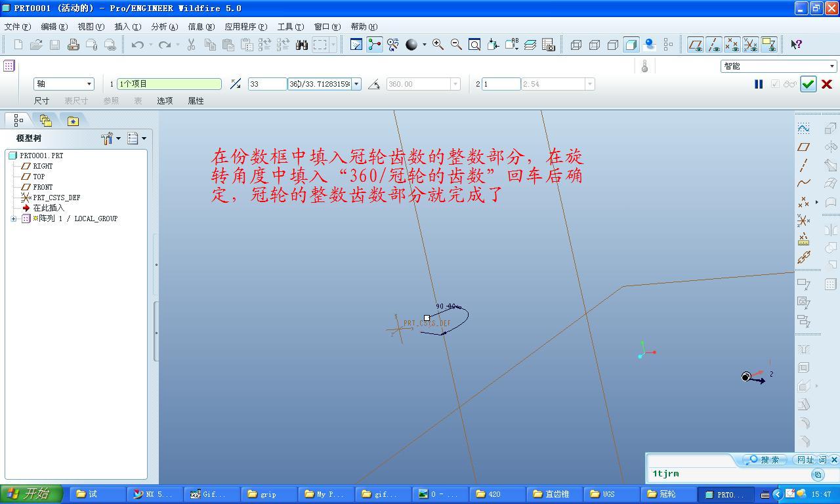Open the 属性 dashboard panel
Viewport: 840px width, 504px height.
click(x=196, y=101)
